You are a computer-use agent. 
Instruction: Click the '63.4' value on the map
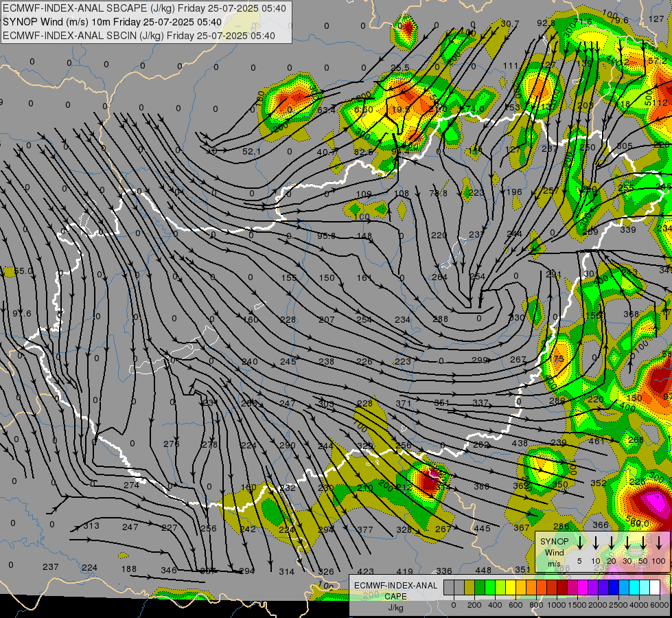coord(326,111)
